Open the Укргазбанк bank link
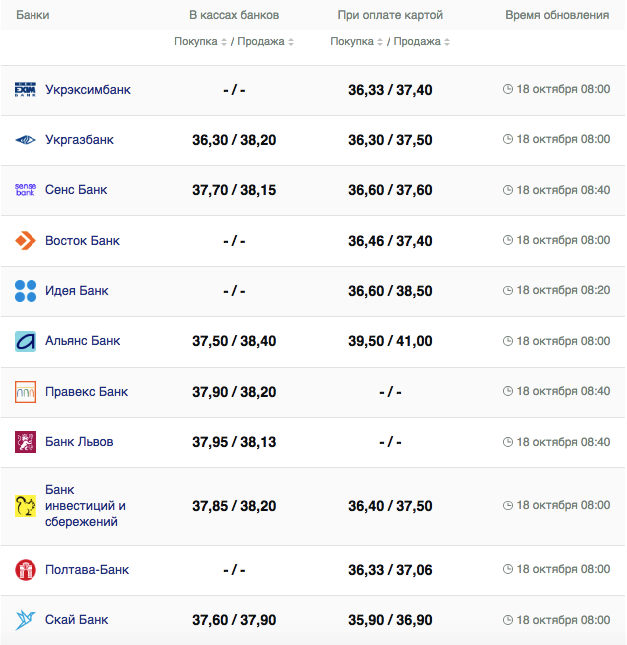Viewport: 627px width, 645px height. 79,140
